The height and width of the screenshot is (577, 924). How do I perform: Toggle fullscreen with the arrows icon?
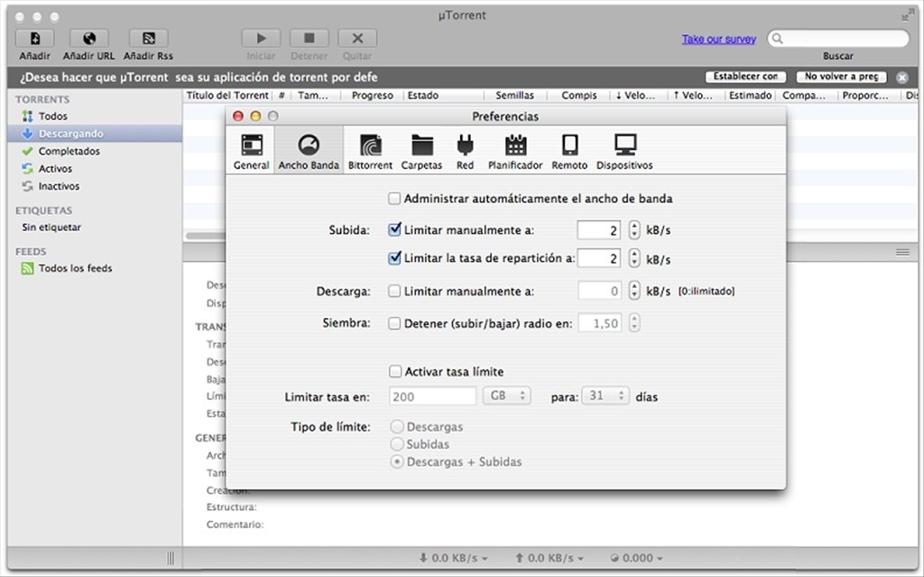(907, 15)
